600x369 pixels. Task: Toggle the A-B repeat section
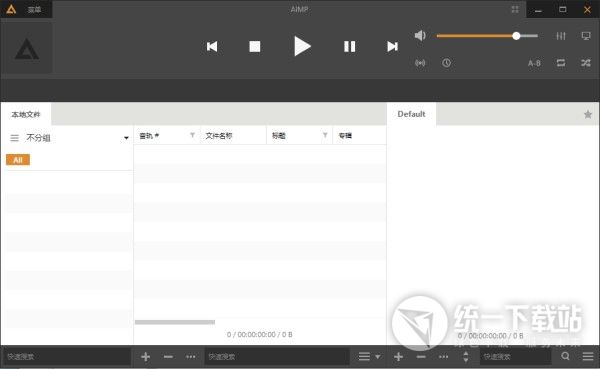click(x=534, y=63)
